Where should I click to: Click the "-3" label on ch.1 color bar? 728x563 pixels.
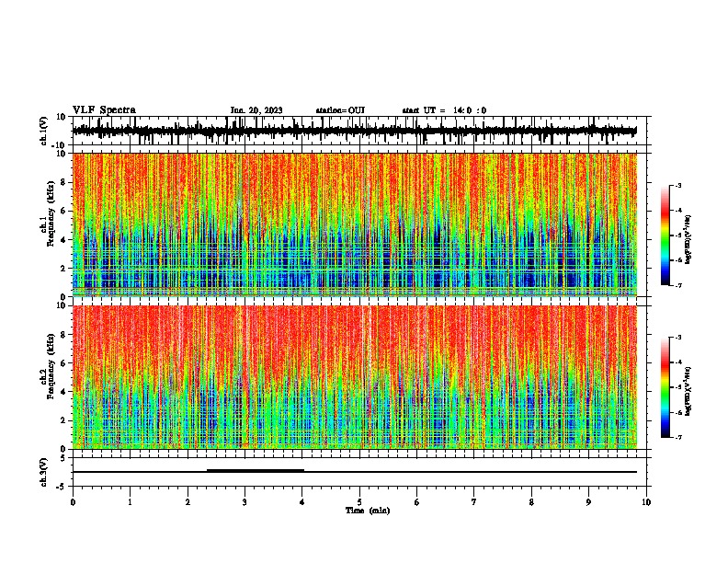click(x=678, y=185)
